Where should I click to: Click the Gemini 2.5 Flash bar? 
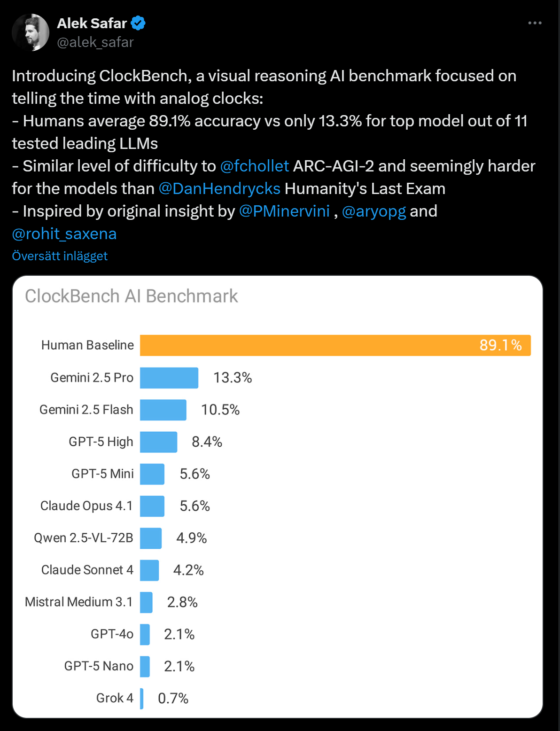pyautogui.click(x=163, y=410)
